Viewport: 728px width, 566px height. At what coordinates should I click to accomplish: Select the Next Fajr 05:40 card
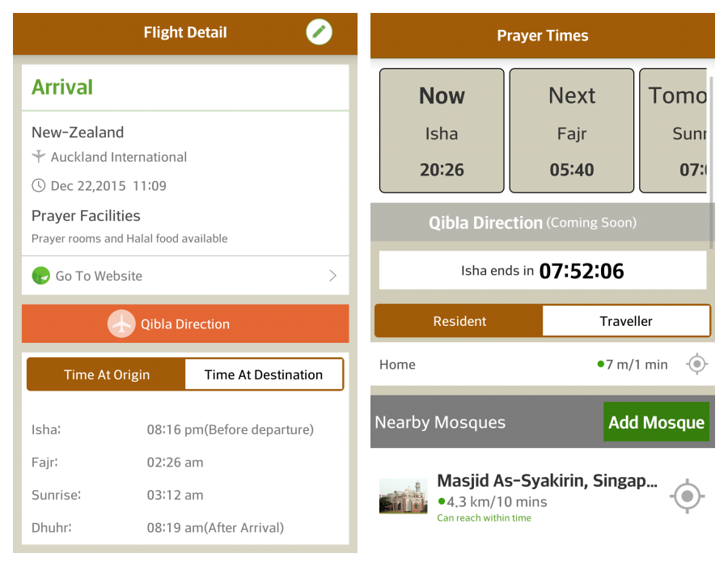(x=572, y=131)
